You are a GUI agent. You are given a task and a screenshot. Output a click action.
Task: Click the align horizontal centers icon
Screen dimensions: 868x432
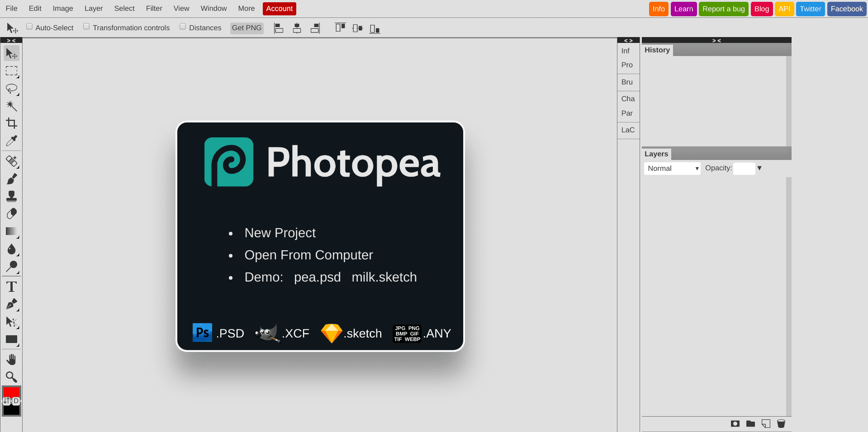[x=297, y=28]
